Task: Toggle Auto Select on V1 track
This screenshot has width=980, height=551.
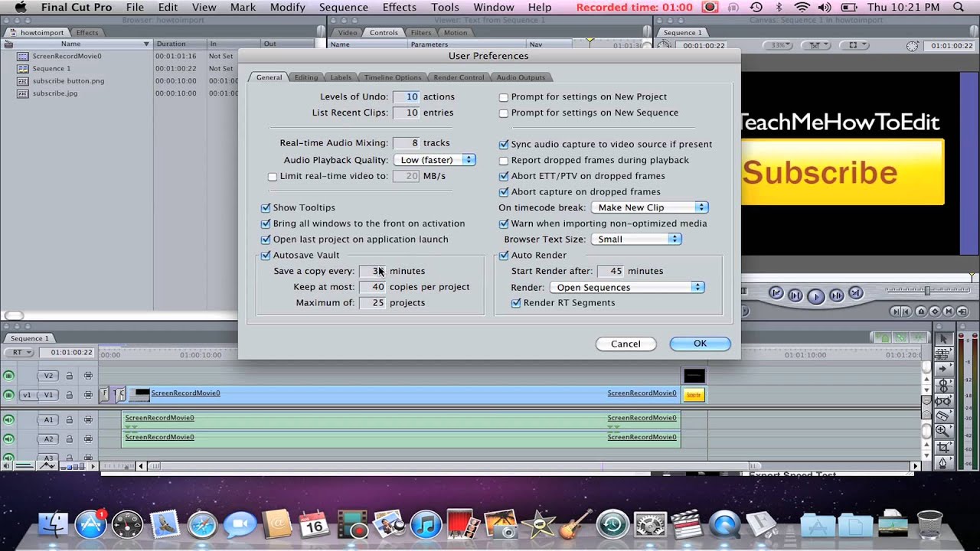Action: click(x=88, y=395)
